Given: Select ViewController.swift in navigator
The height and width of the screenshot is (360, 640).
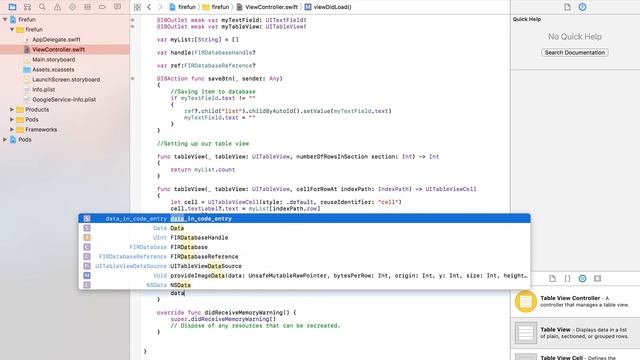Looking at the screenshot, I should click(58, 49).
